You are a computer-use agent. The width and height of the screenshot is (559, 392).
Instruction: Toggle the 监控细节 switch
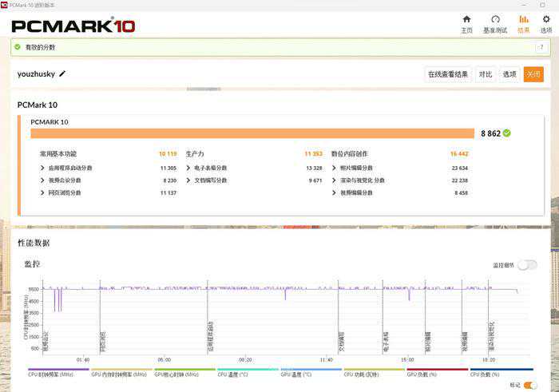click(x=527, y=265)
